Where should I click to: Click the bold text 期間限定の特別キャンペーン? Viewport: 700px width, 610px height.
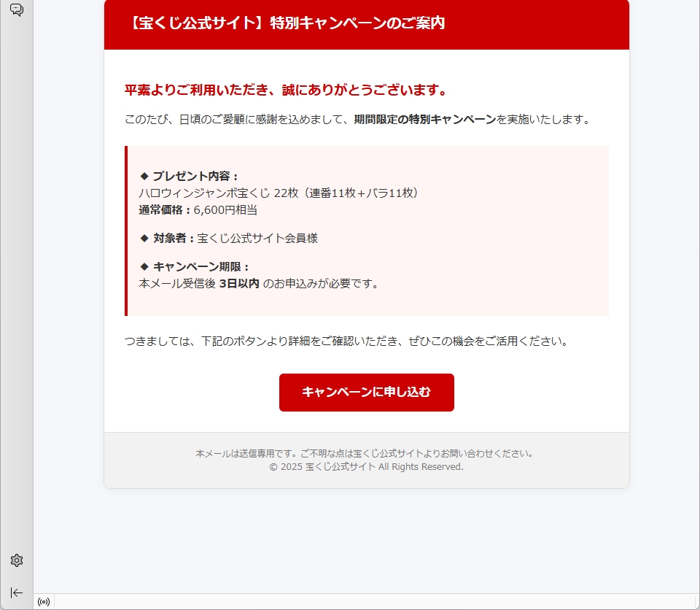tap(425, 120)
